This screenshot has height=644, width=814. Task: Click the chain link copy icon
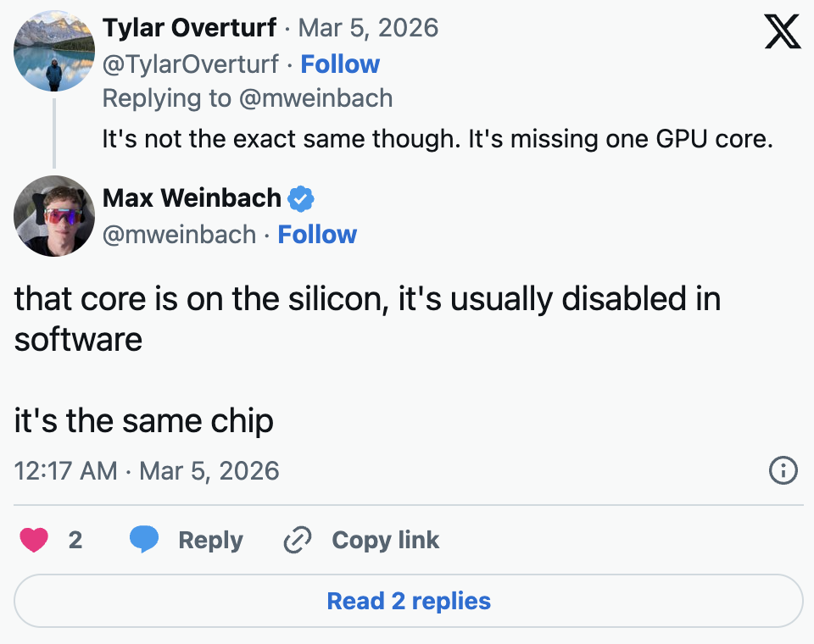(x=298, y=540)
